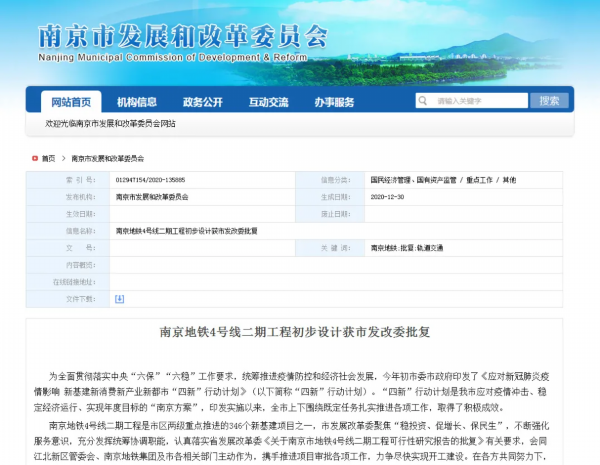The width and height of the screenshot is (600, 465).
Task: Click the red home breadcrumb icon
Action: [x=35, y=158]
